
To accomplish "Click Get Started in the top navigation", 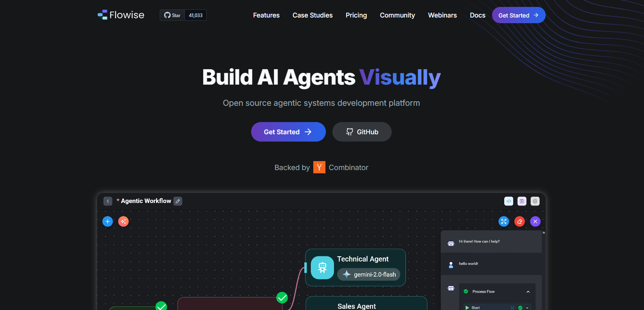I will 518,15.
